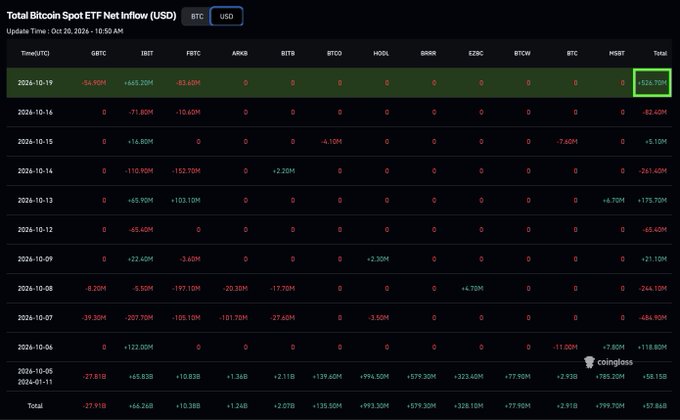Click the +994.50M HODL cumulative value
Image resolution: width=680 pixels, height=420 pixels.
tap(374, 377)
